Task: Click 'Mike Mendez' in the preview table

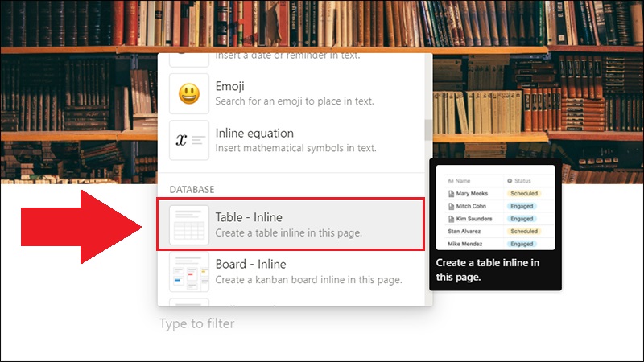Action: [465, 244]
